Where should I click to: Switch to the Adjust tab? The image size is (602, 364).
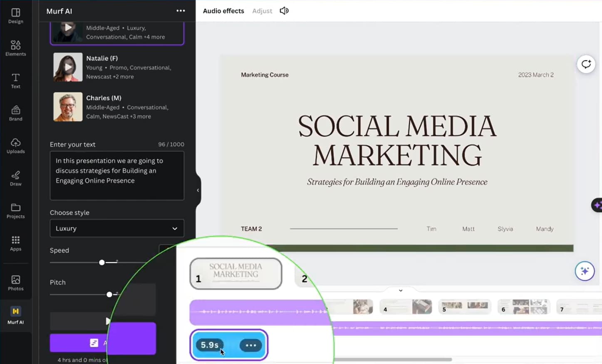click(x=262, y=11)
